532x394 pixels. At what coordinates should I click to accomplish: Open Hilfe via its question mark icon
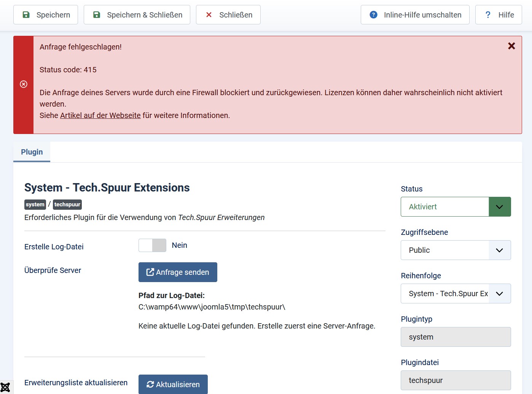coord(488,15)
